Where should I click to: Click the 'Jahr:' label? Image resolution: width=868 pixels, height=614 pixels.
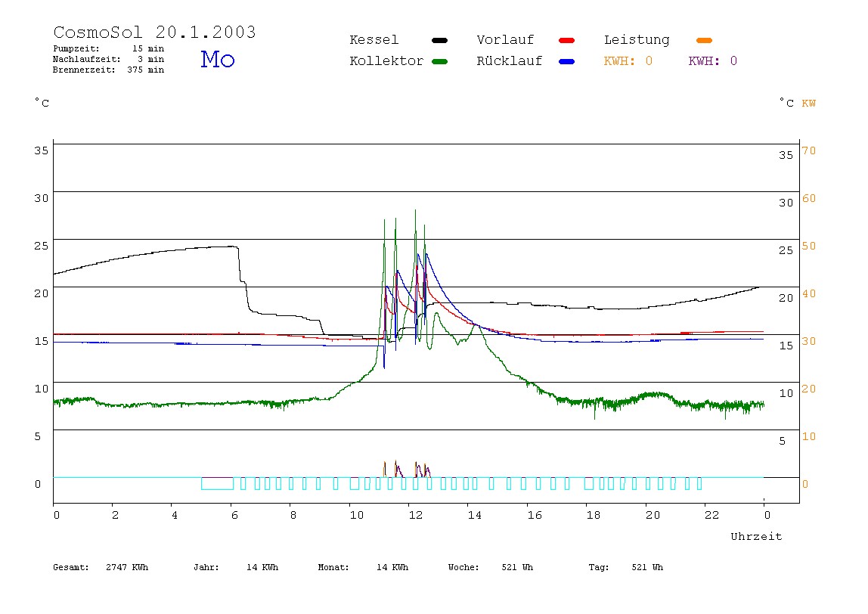point(206,567)
